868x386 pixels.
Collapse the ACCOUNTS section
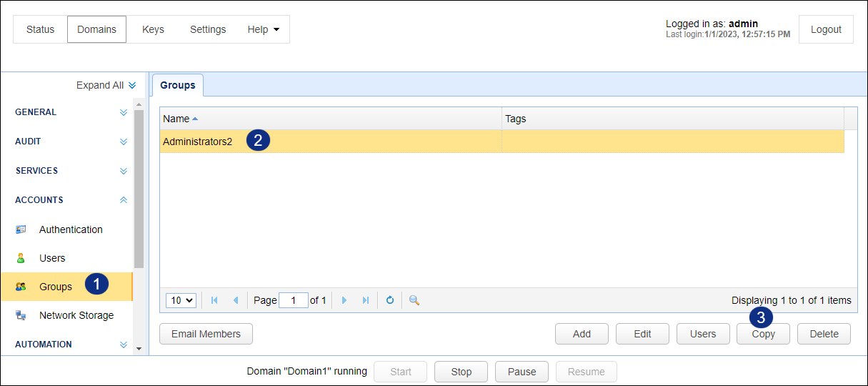pos(124,200)
